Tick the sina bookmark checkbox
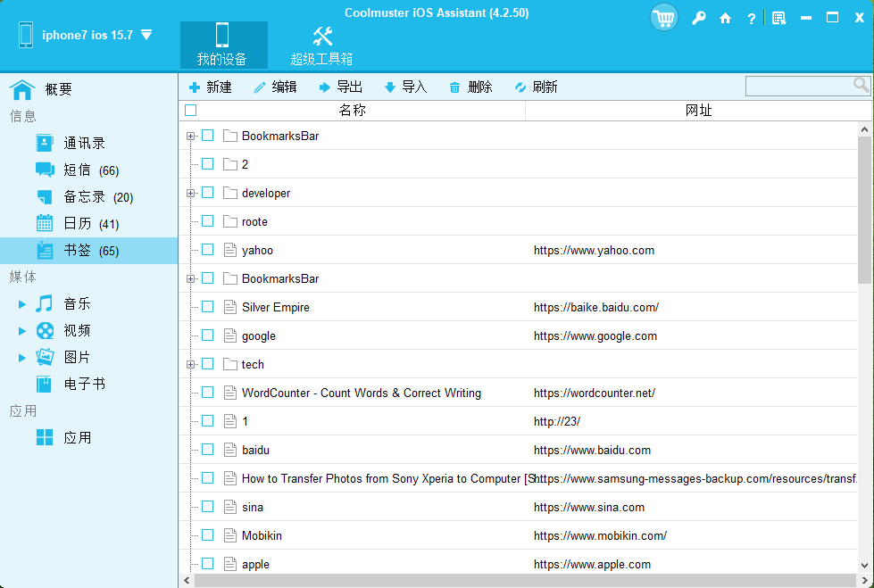 207,507
